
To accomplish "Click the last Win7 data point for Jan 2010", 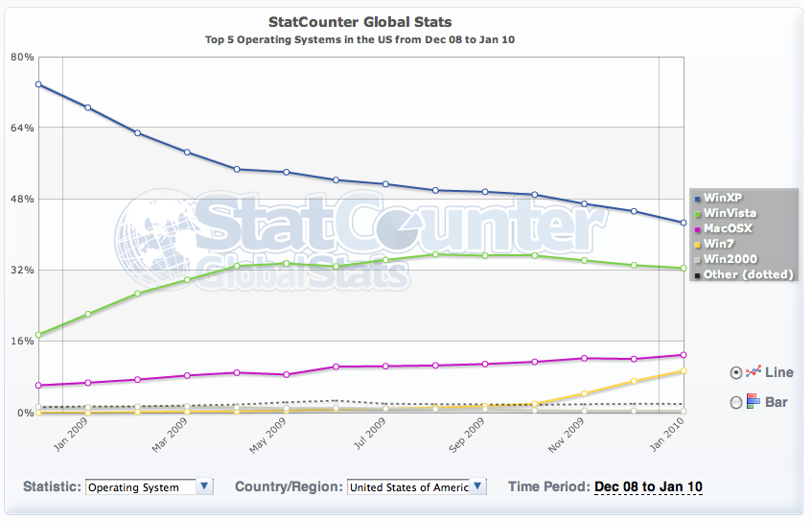I will [684, 371].
